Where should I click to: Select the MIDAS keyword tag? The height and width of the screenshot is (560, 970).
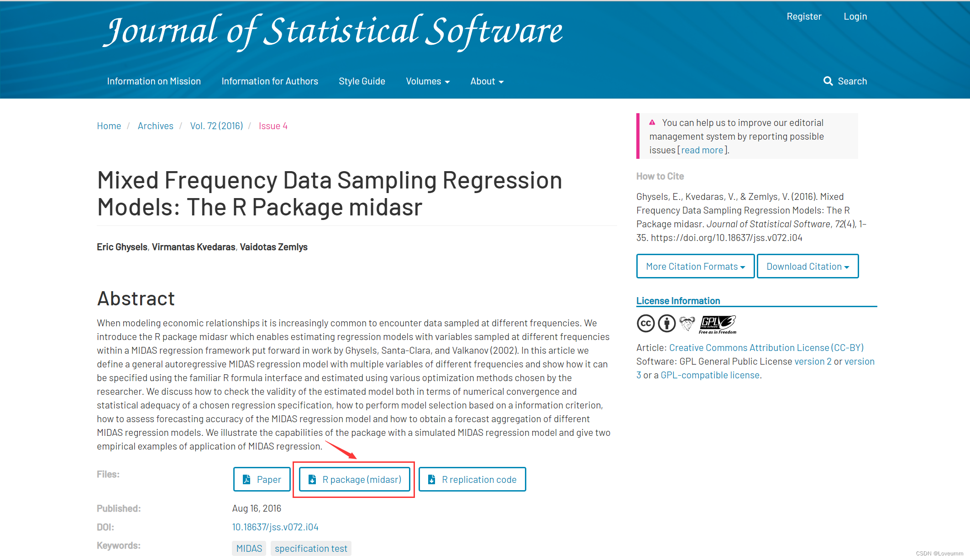[249, 548]
